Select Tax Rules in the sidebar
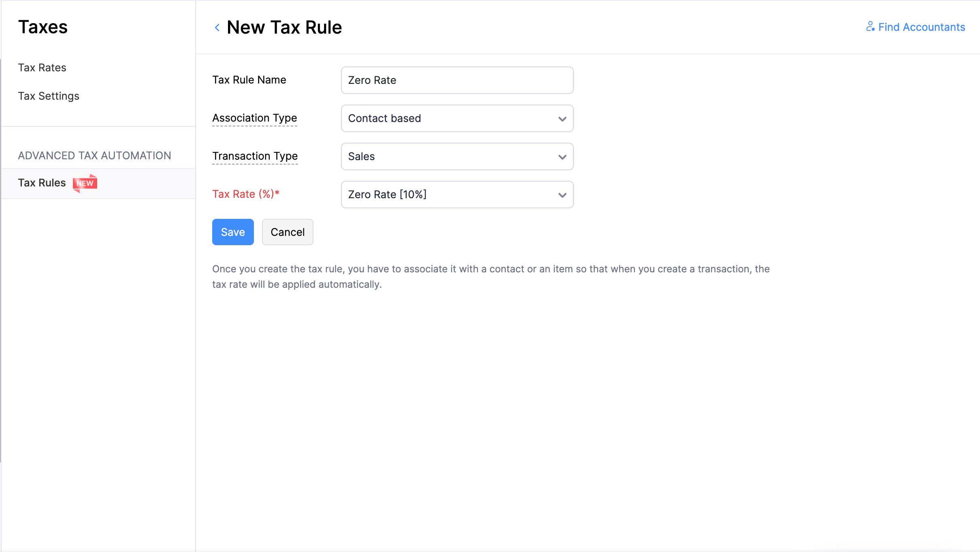980x552 pixels. click(42, 183)
